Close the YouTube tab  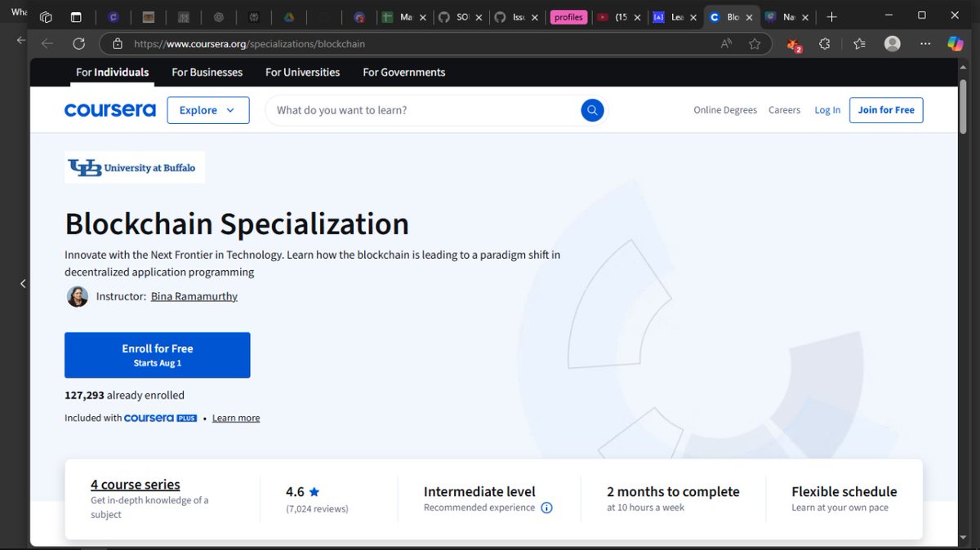[x=637, y=17]
